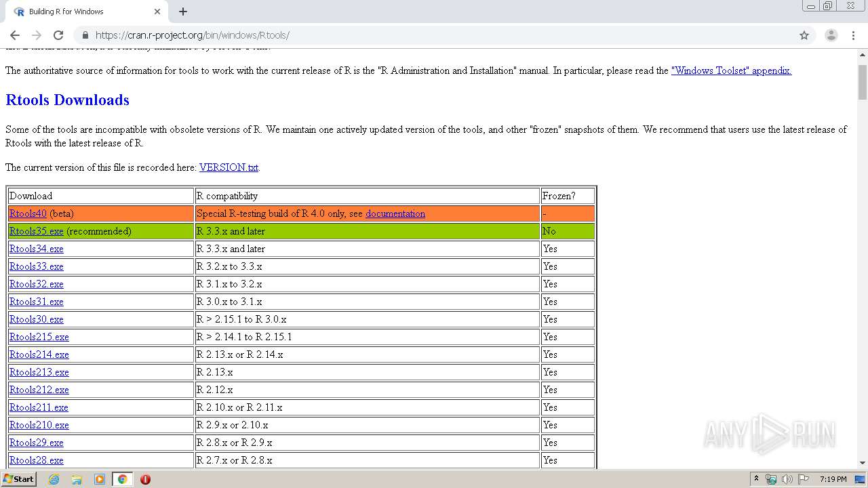The height and width of the screenshot is (488, 868).
Task: Download Rtools35.exe recommended version
Action: coord(37,231)
